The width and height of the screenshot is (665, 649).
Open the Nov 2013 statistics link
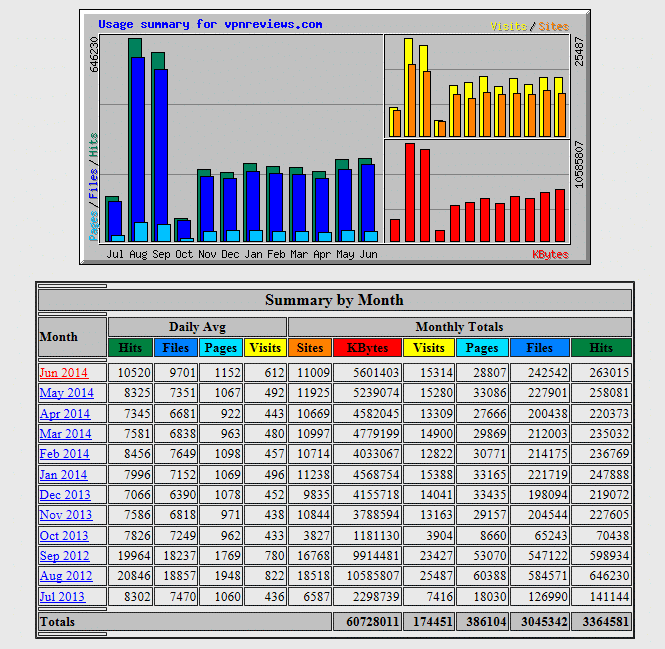(65, 515)
